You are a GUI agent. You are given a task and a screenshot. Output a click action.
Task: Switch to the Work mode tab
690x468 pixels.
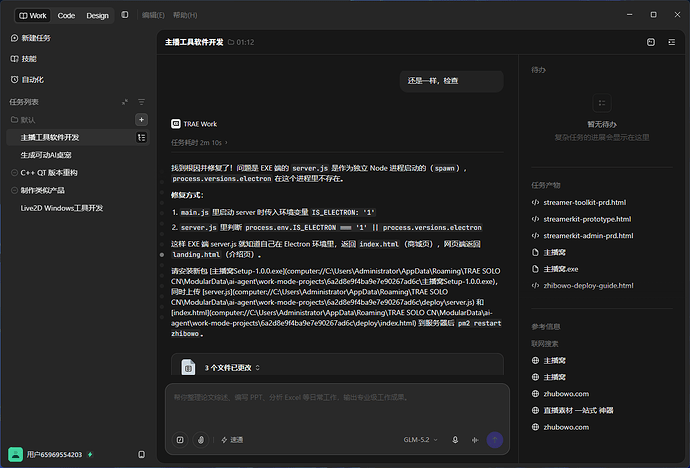point(33,15)
